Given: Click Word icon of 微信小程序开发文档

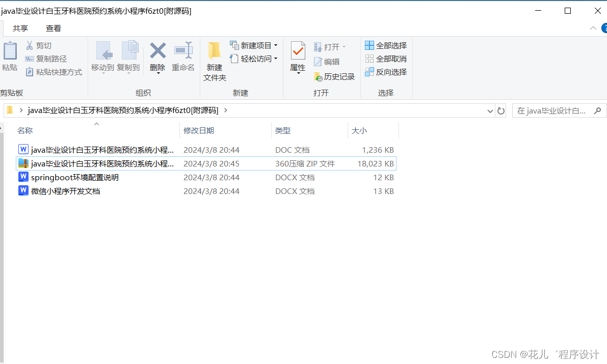Looking at the screenshot, I should click(x=23, y=191).
